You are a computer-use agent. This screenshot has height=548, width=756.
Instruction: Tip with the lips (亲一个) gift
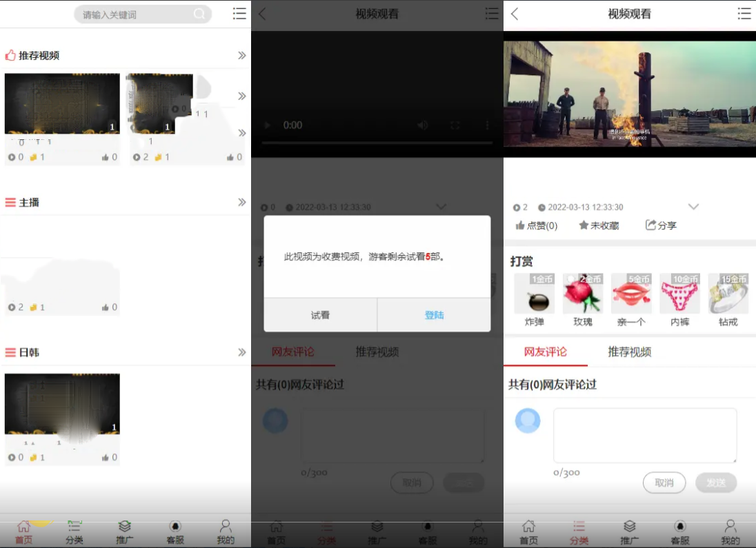coord(631,295)
